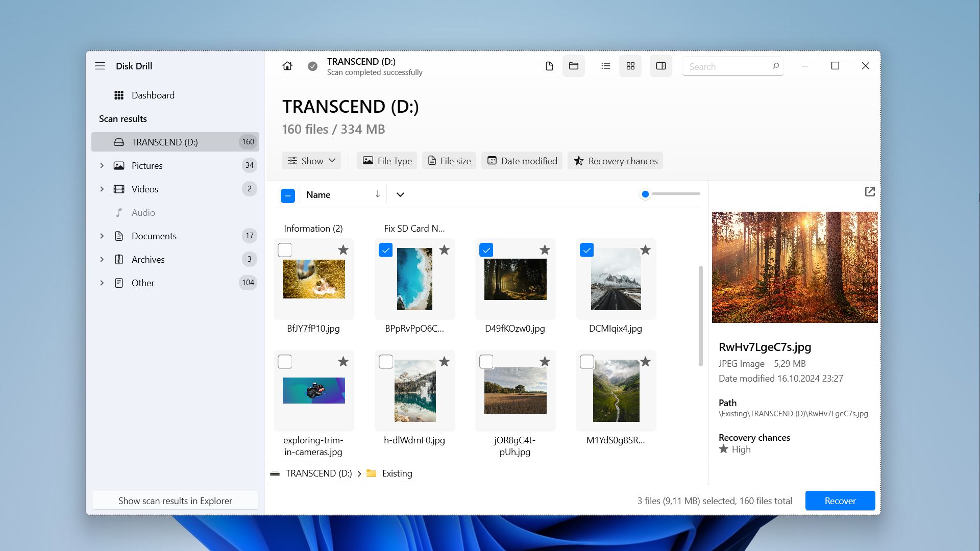980x551 pixels.
Task: Open the File Type filter
Action: click(x=387, y=161)
